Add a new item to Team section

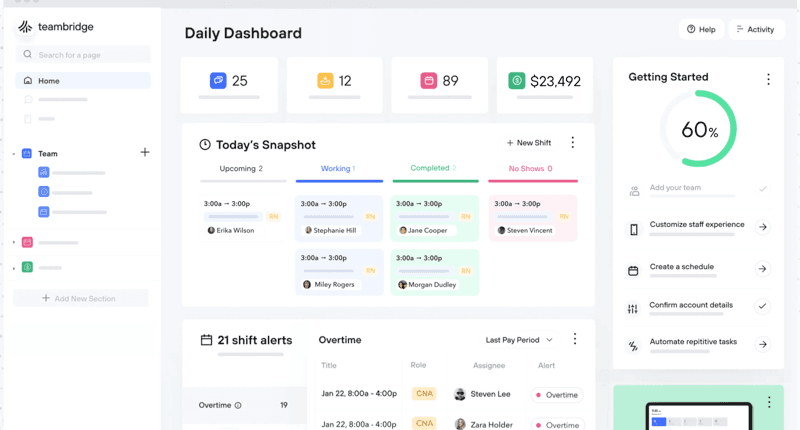145,152
